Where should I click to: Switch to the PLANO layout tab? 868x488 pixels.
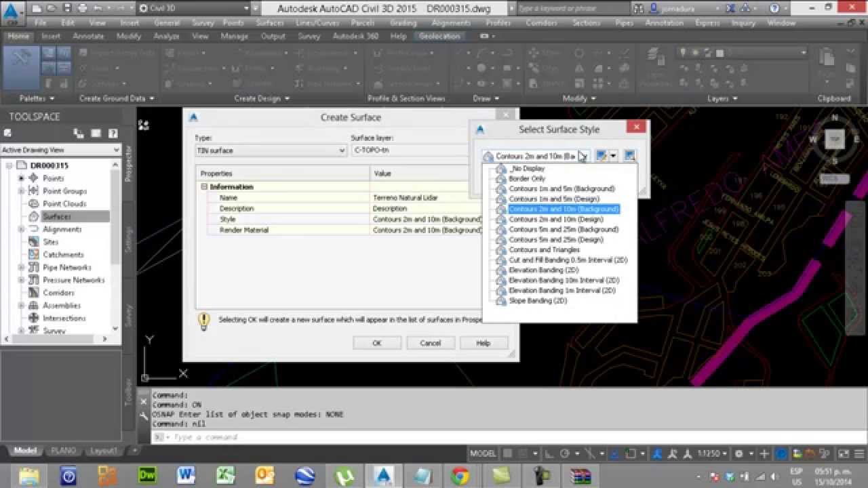pyautogui.click(x=64, y=451)
